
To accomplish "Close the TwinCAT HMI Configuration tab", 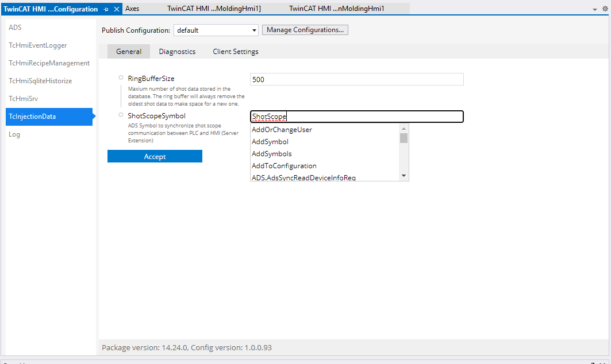I will pyautogui.click(x=117, y=9).
